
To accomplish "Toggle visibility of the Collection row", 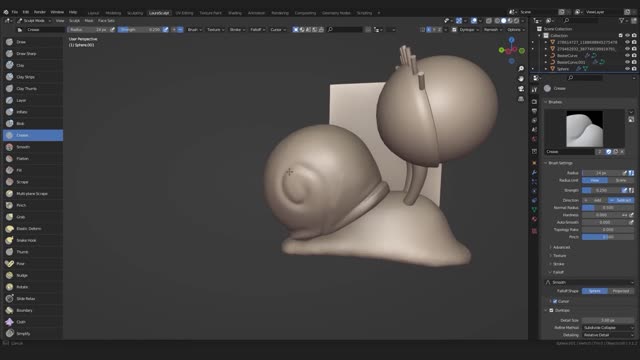I will point(627,36).
